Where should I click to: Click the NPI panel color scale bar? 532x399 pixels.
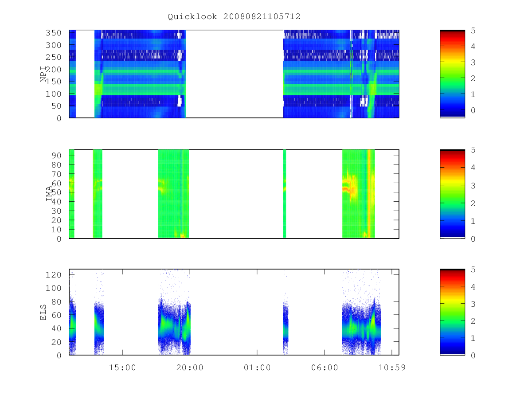pos(452,74)
